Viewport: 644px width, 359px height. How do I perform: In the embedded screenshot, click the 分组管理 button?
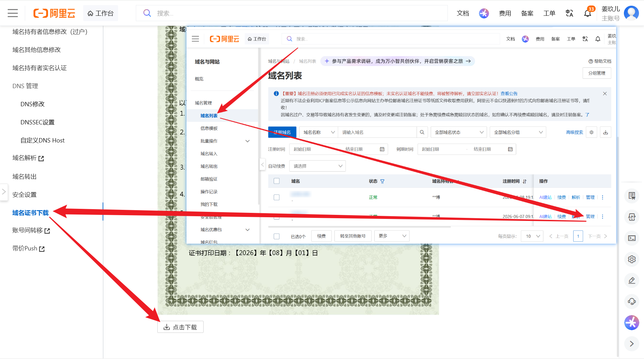coord(597,73)
